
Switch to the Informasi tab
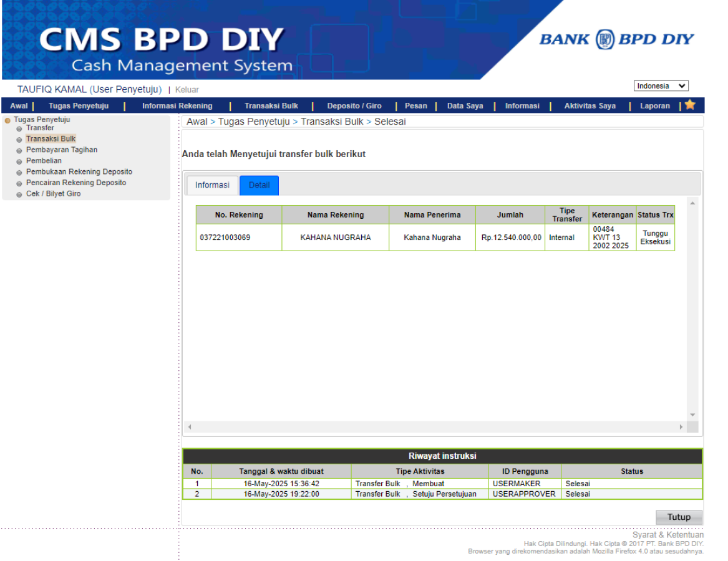[x=212, y=185]
